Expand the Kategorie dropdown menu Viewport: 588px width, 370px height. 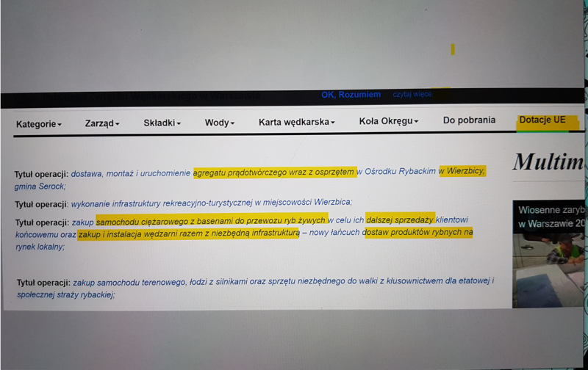click(38, 124)
